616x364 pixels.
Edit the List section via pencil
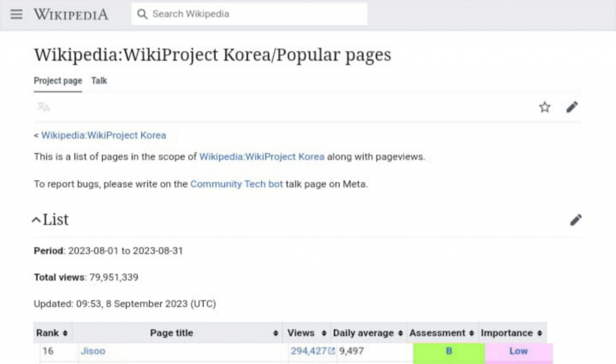point(576,220)
